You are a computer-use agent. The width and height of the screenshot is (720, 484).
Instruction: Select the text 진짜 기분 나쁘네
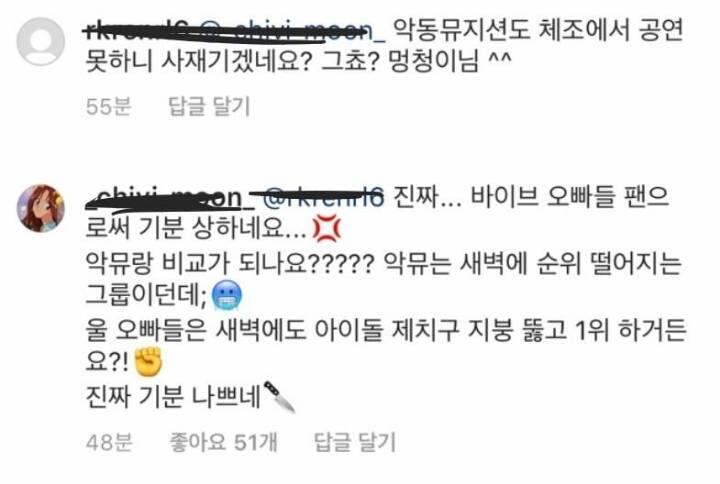pyautogui.click(x=174, y=397)
